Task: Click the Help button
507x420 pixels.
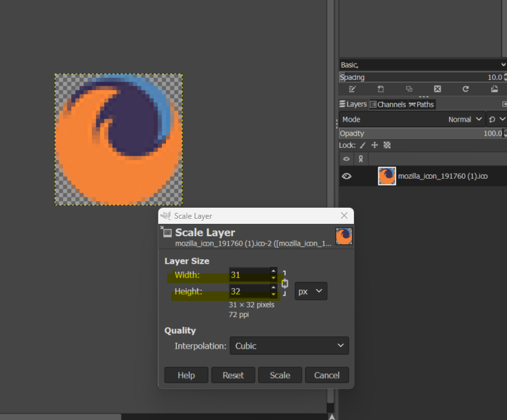Action: click(186, 375)
